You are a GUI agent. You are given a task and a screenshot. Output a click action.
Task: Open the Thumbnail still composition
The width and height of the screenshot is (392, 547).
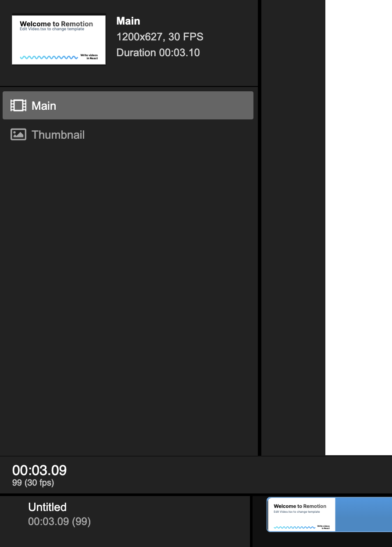(x=128, y=134)
